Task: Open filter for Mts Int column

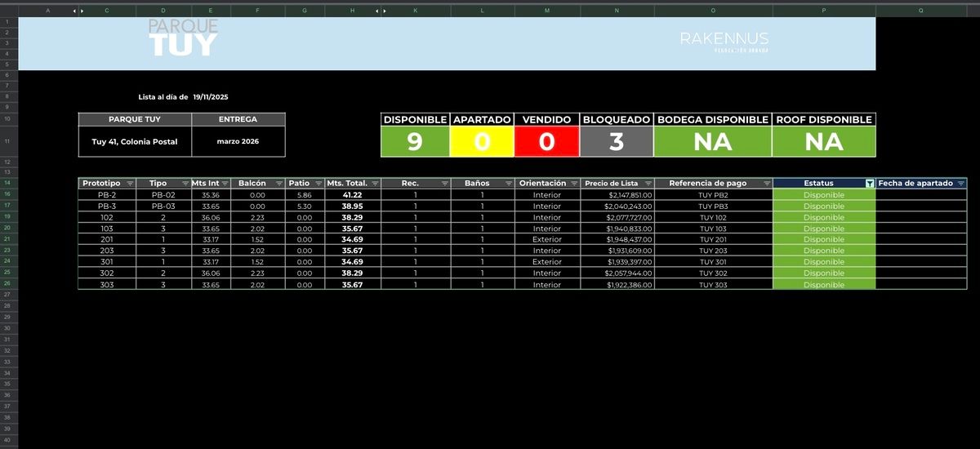Action: 225,184
